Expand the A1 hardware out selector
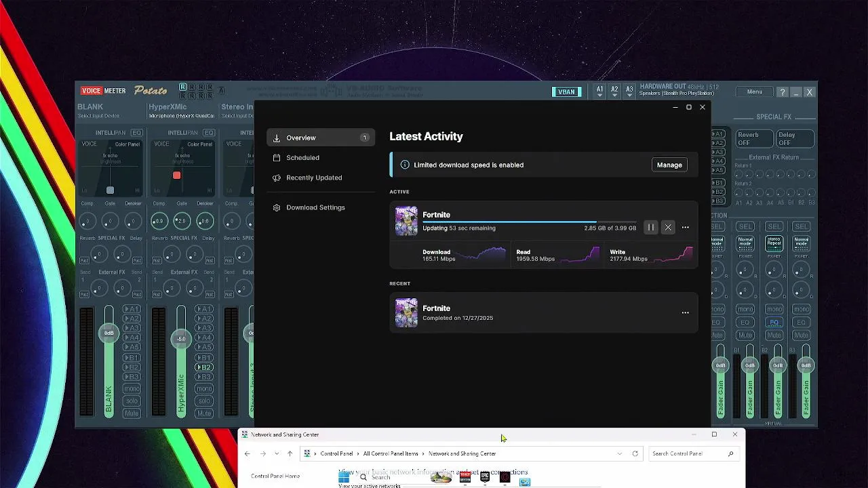The height and width of the screenshot is (488, 868). [599, 91]
